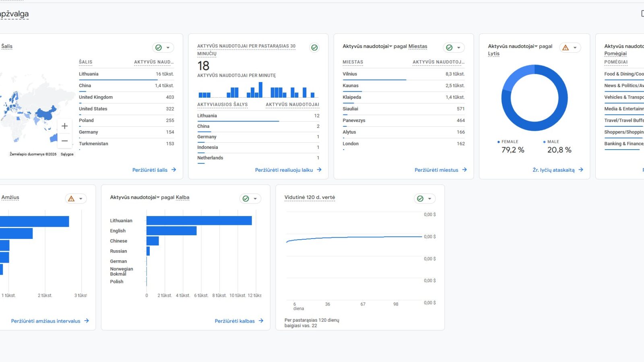Zoom out the world map with minus icon
Image resolution: width=644 pixels, height=362 pixels.
[x=64, y=141]
